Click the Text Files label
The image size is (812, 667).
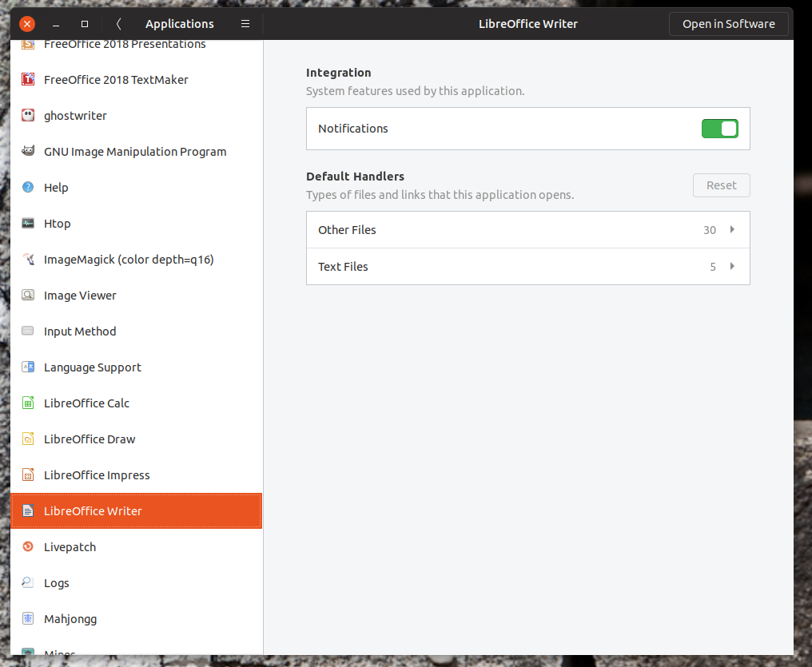[x=343, y=267]
